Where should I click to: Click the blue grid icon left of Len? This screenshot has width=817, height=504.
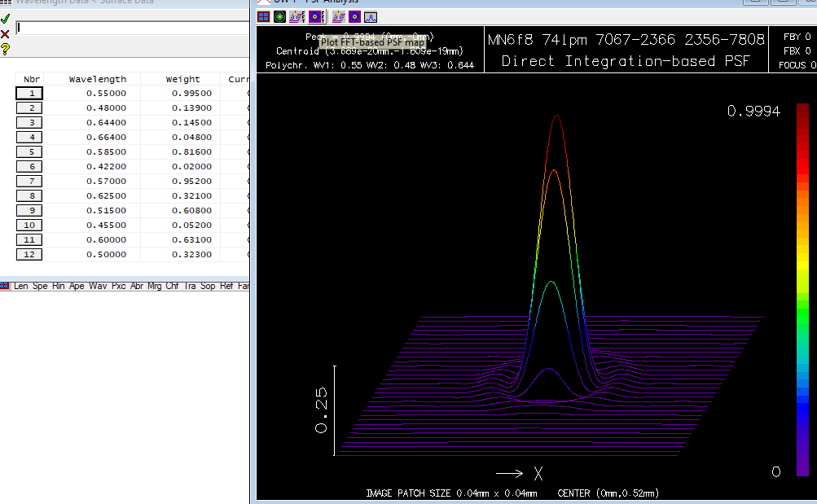coord(5,286)
